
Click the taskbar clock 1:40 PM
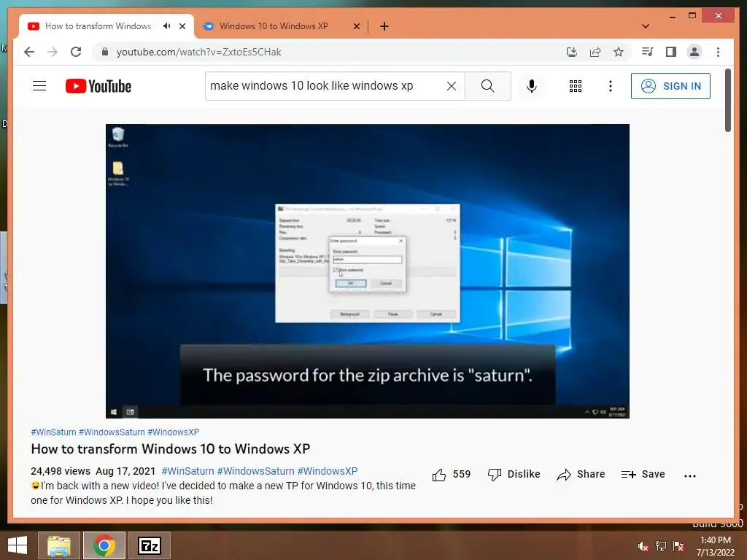pyautogui.click(x=715, y=546)
